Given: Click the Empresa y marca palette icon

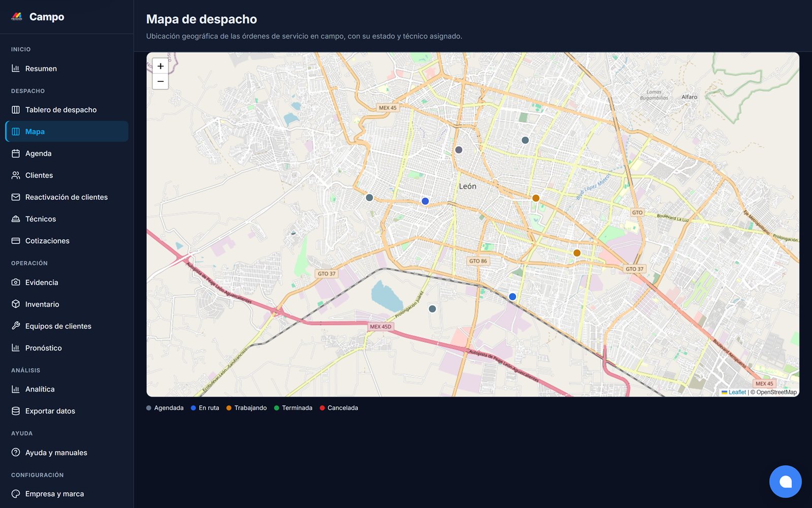Looking at the screenshot, I should 16,494.
